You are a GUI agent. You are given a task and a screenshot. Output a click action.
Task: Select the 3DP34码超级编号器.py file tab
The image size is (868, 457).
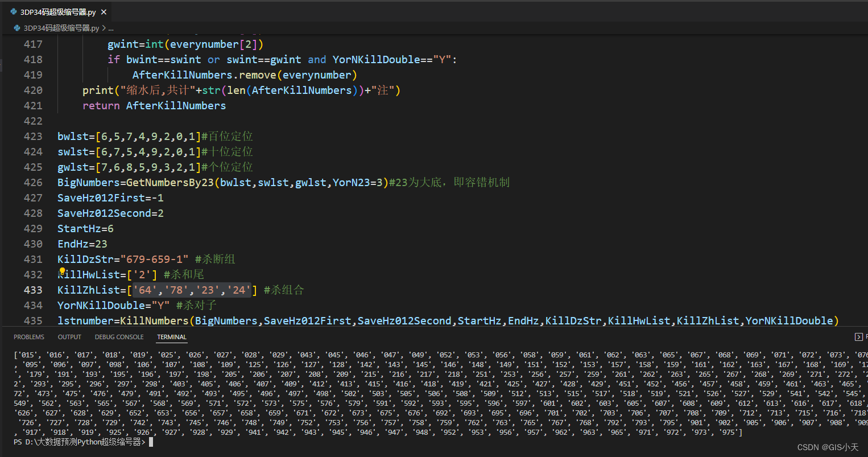point(57,12)
